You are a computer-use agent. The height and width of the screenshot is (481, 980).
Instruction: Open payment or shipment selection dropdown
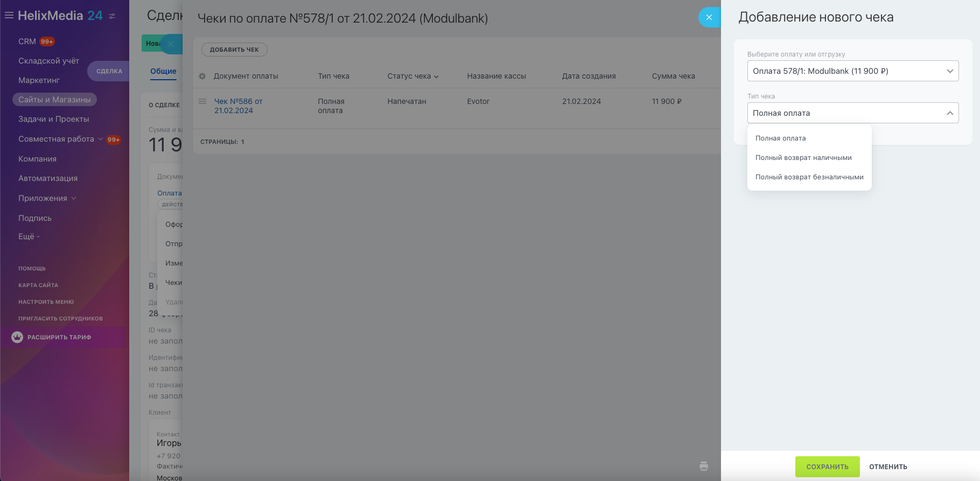click(853, 71)
